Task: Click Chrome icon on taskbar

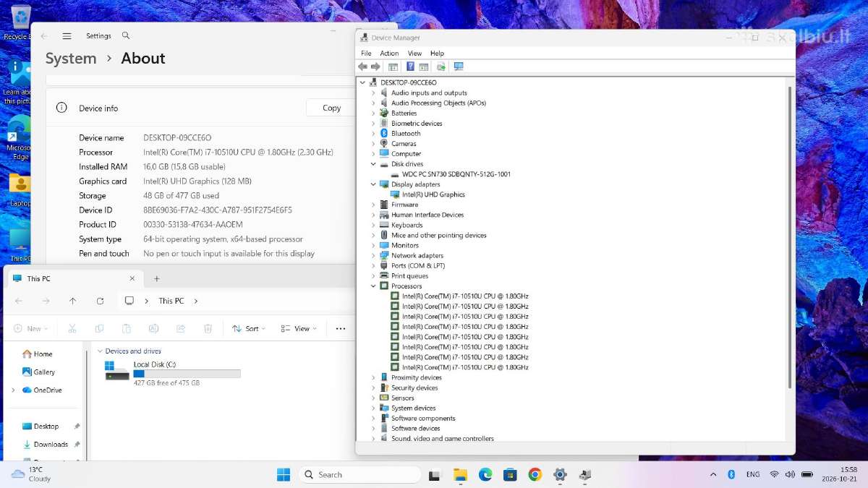Action: tap(535, 474)
